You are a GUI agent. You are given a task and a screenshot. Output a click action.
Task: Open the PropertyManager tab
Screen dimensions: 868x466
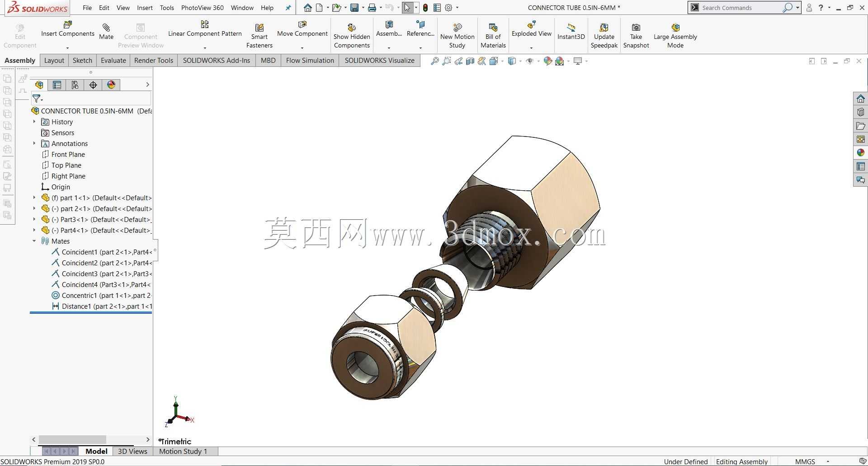57,85
